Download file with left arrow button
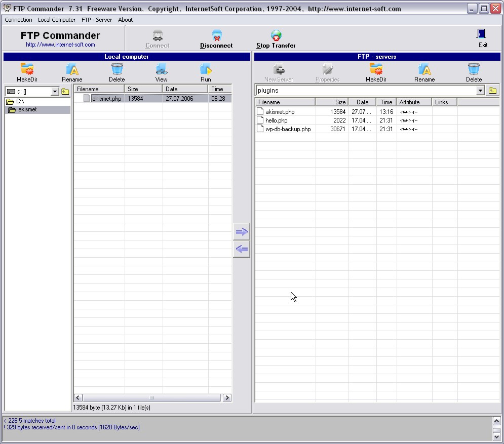The image size is (504, 444). tap(242, 249)
